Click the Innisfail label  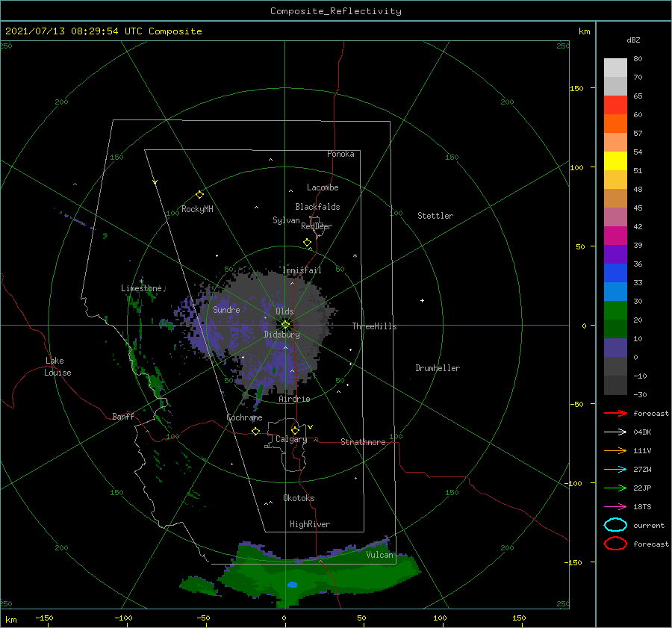[302, 270]
